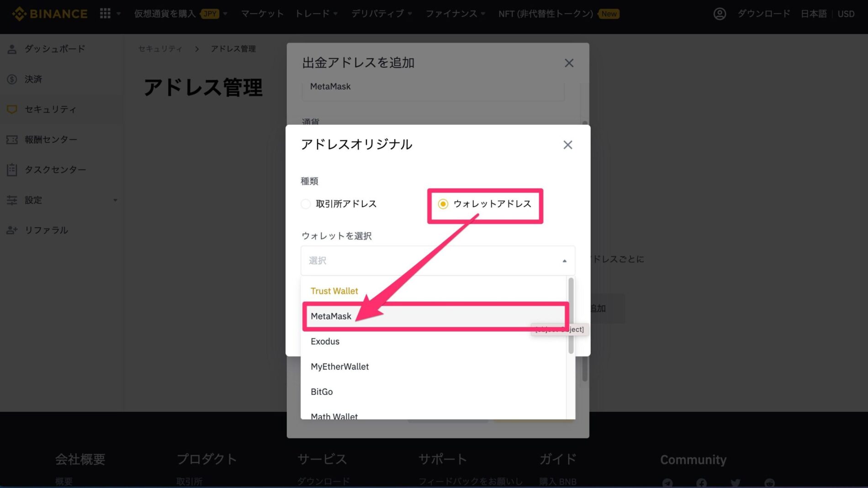Choose BitGo from the wallet list

433,391
